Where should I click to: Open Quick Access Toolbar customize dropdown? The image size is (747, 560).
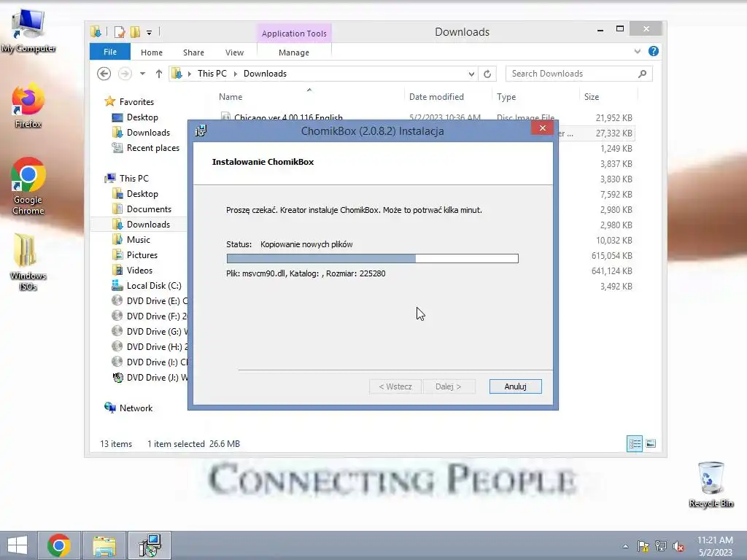149,32
